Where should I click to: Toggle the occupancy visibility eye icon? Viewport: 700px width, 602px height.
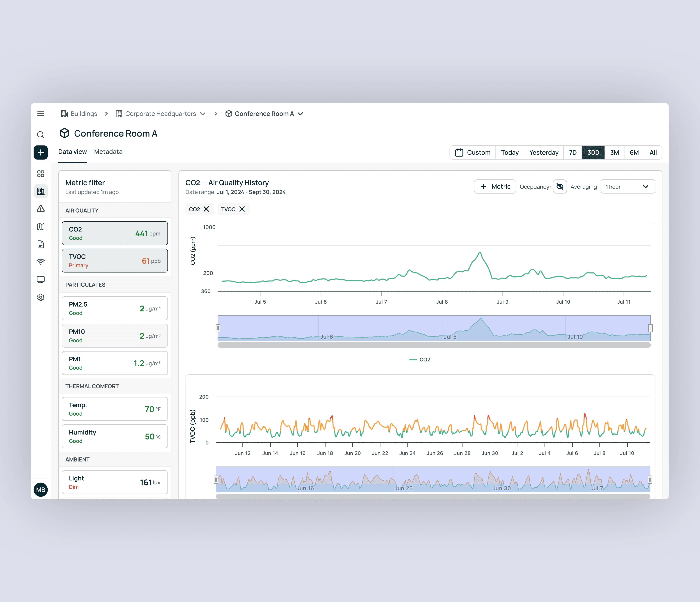pos(559,187)
